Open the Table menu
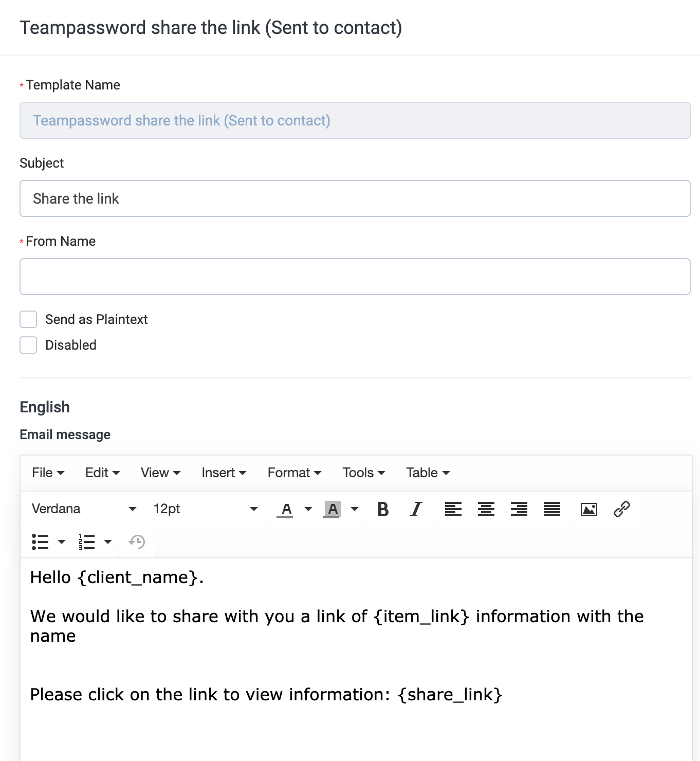The height and width of the screenshot is (761, 700). 427,472
